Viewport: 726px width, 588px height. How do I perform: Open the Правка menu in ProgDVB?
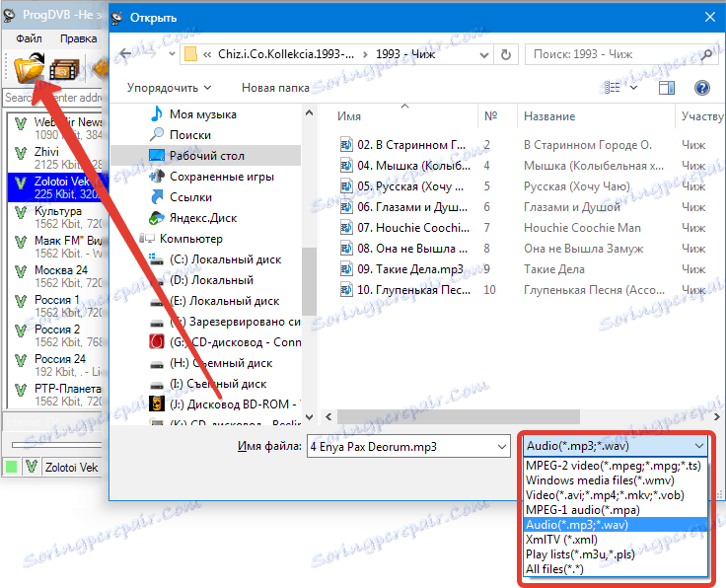(78, 38)
